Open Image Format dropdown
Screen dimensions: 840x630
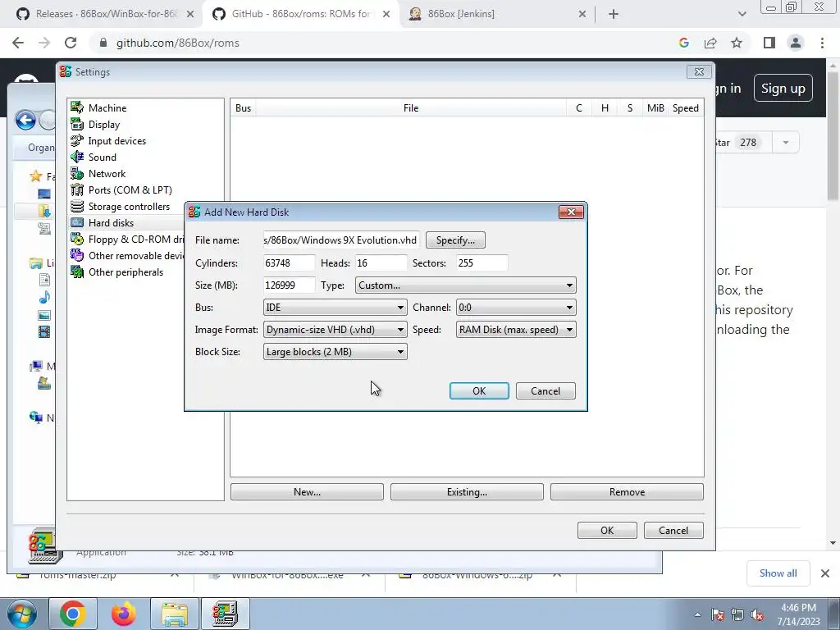click(335, 330)
